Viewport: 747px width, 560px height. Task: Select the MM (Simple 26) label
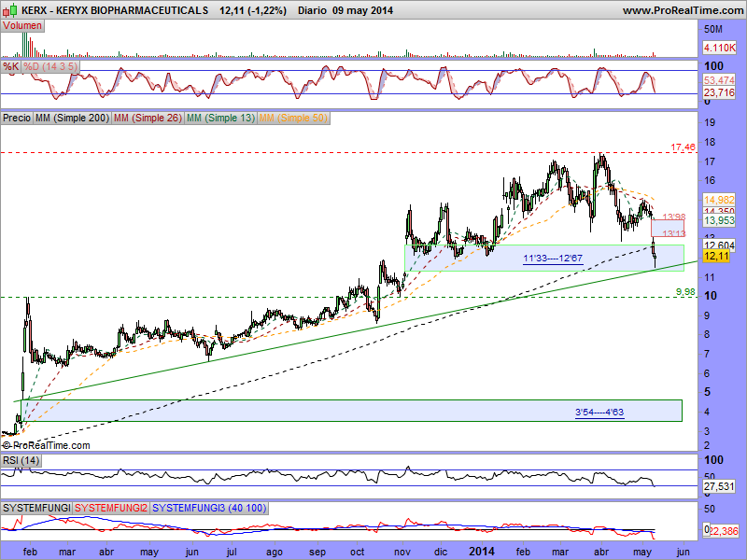[x=148, y=118]
